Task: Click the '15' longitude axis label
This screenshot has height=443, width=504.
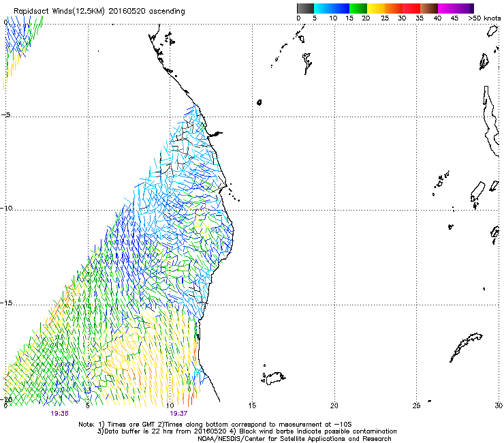Action: pyautogui.click(x=252, y=406)
